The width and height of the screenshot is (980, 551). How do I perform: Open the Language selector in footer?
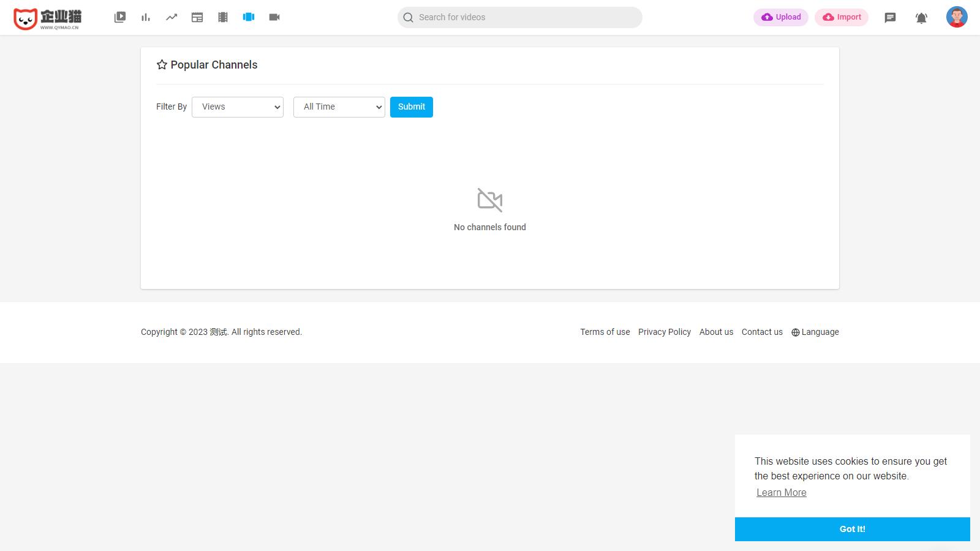tap(815, 332)
